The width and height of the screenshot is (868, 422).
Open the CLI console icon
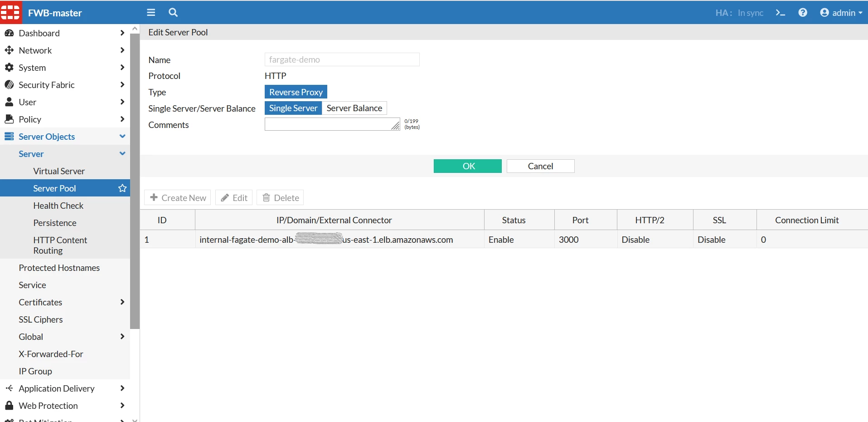click(780, 13)
